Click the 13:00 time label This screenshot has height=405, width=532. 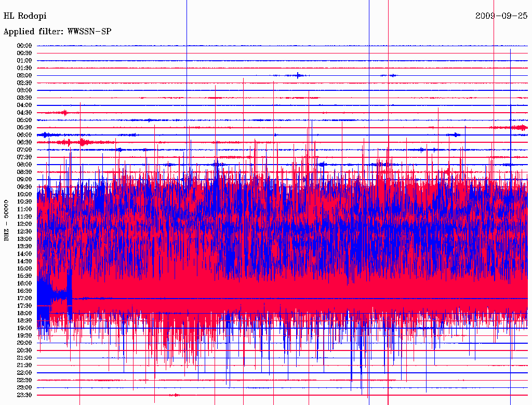point(24,239)
